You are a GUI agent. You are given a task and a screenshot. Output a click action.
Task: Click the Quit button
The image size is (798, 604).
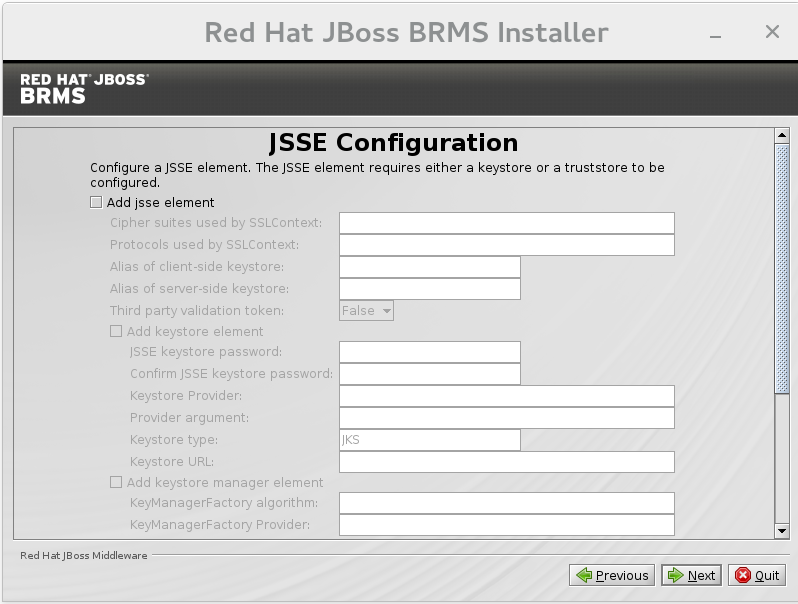click(757, 575)
